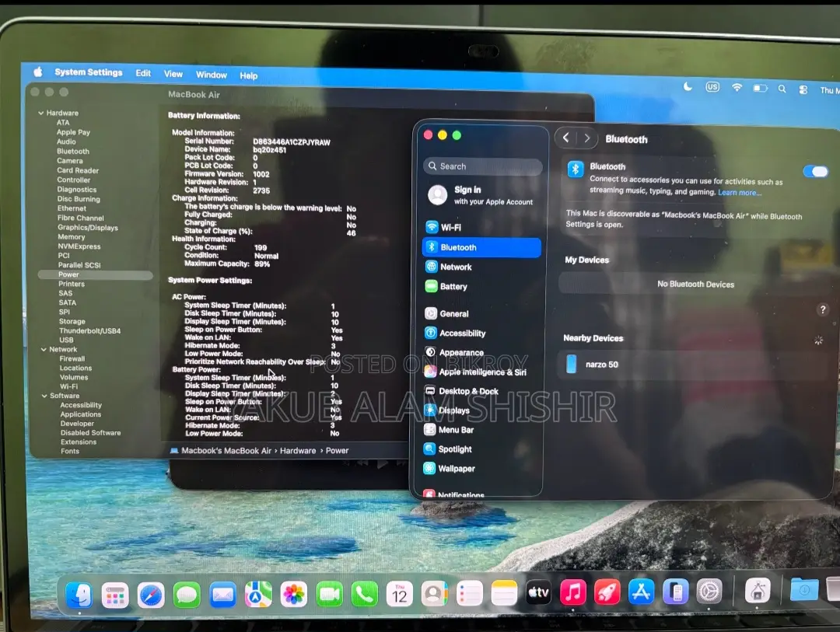The width and height of the screenshot is (840, 632).
Task: Turn off the Bluetooth switch
Action: tap(816, 171)
